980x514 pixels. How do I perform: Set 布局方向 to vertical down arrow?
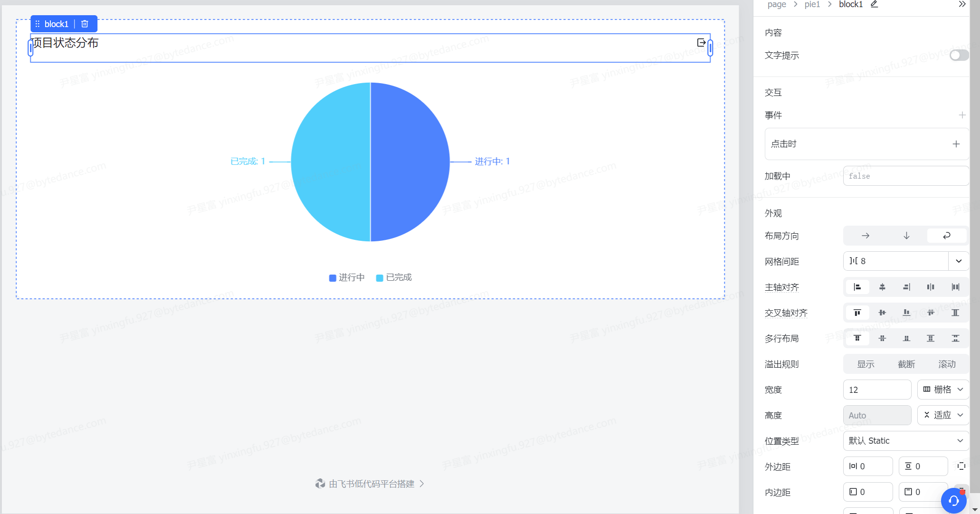pyautogui.click(x=906, y=236)
